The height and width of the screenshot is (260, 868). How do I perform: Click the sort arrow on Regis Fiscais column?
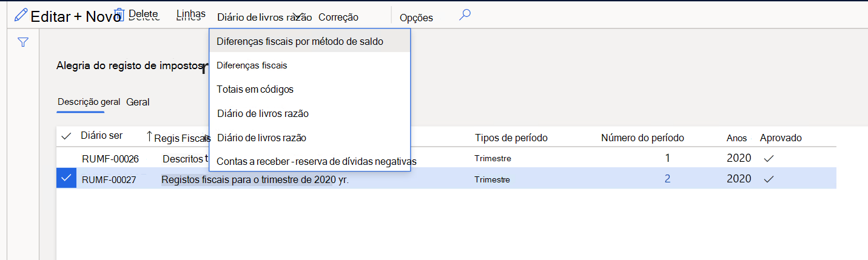(x=149, y=136)
